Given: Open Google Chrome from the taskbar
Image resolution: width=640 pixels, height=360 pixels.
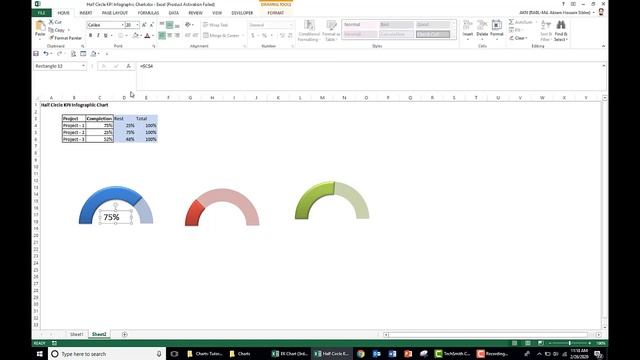Looking at the screenshot, I should click(x=361, y=354).
